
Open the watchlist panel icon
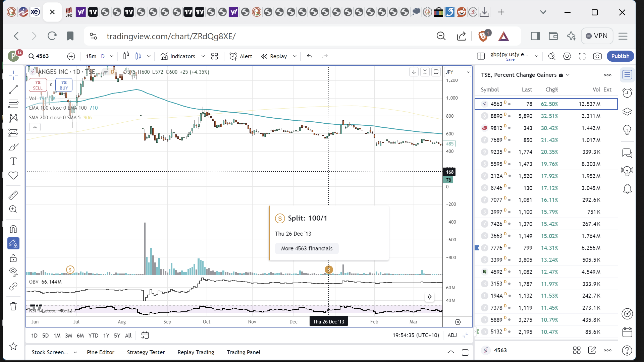pos(627,75)
